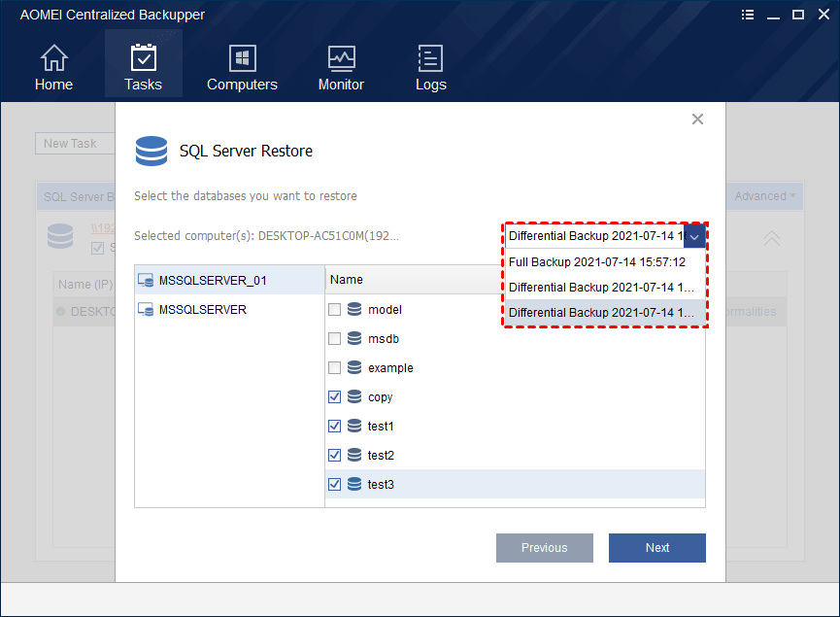Viewport: 840px width, 617px height.
Task: Switch to the Computers tab label
Action: [242, 85]
